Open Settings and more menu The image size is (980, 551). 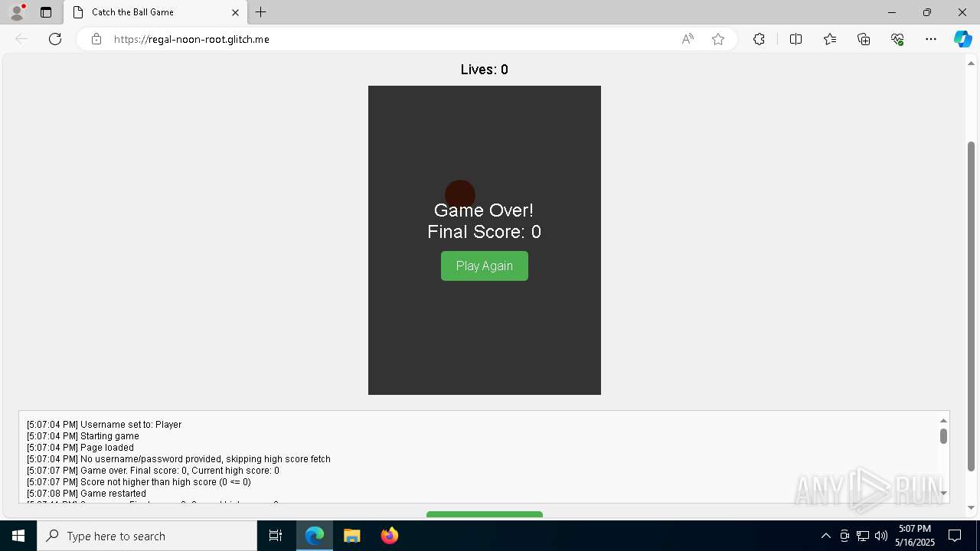[x=931, y=39]
